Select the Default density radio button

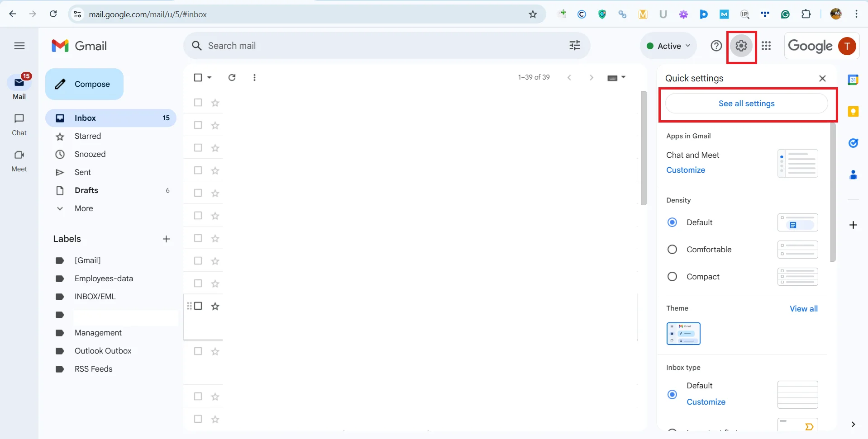672,222
